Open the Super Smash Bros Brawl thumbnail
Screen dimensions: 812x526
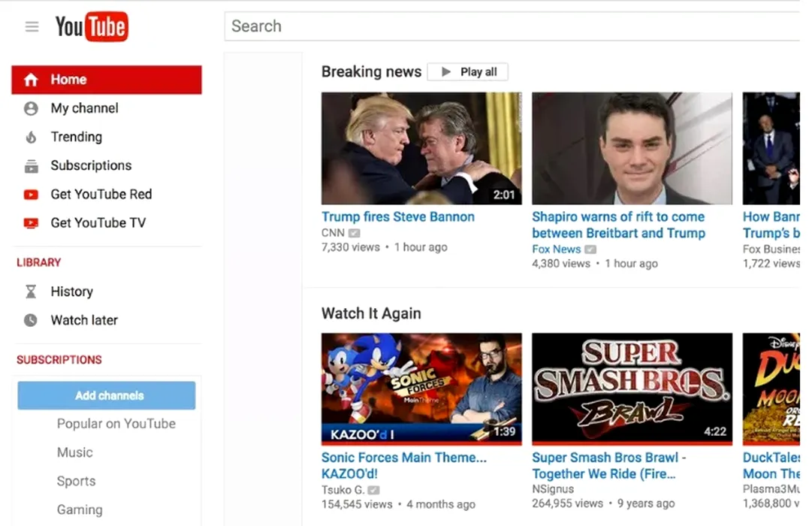pyautogui.click(x=632, y=389)
